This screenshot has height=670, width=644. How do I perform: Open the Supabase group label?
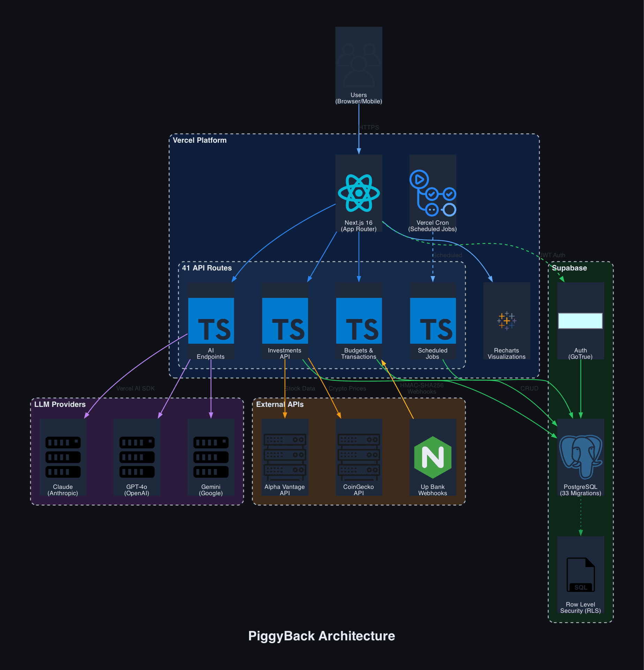(x=569, y=268)
